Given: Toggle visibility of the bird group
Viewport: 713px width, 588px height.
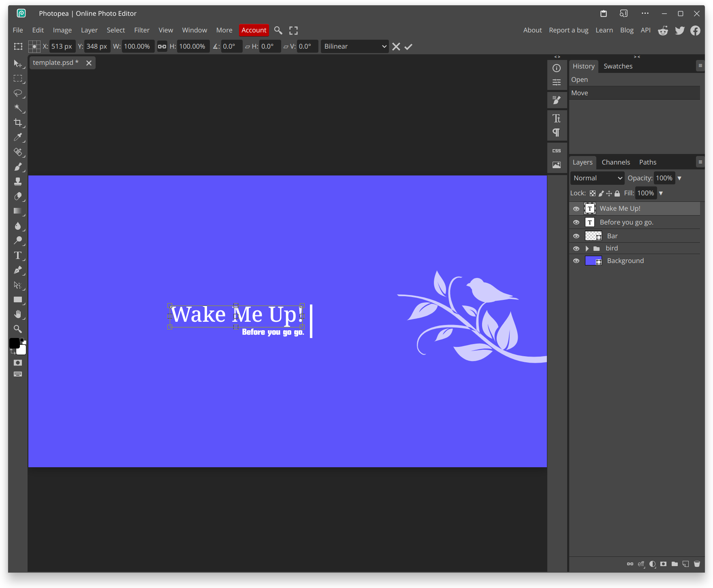Looking at the screenshot, I should tap(576, 248).
